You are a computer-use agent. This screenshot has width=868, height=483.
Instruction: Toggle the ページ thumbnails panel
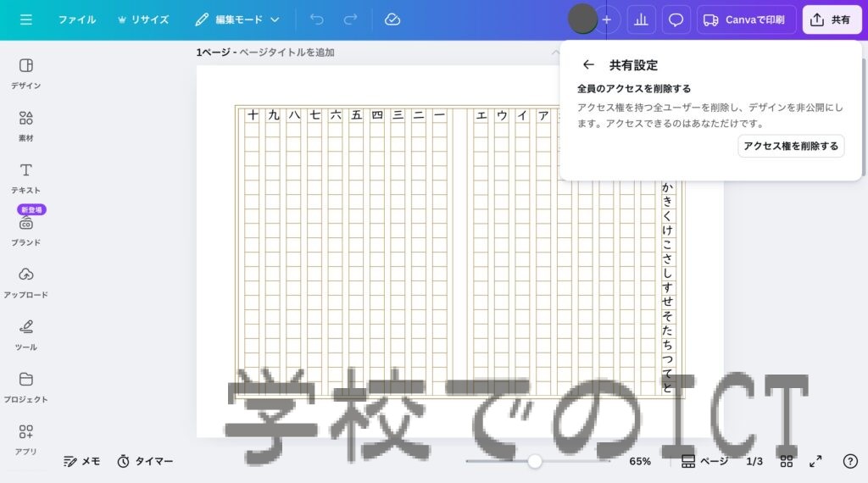(x=704, y=461)
